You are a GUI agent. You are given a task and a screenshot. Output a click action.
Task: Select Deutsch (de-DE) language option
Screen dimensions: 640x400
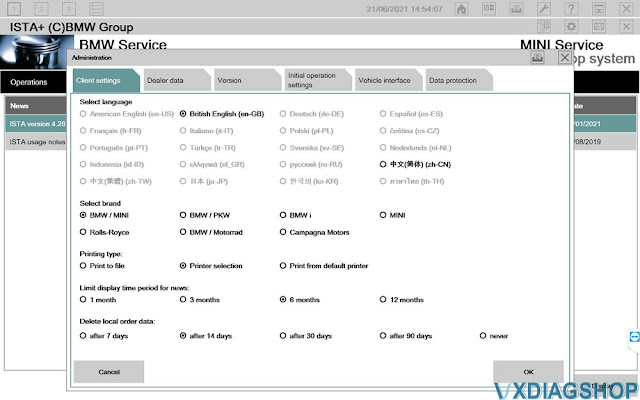coord(312,114)
